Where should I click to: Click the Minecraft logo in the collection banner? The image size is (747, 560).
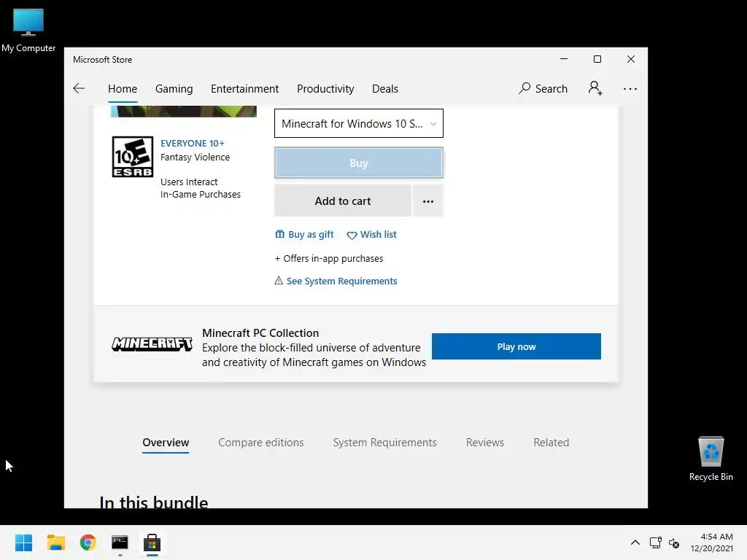[x=152, y=344]
